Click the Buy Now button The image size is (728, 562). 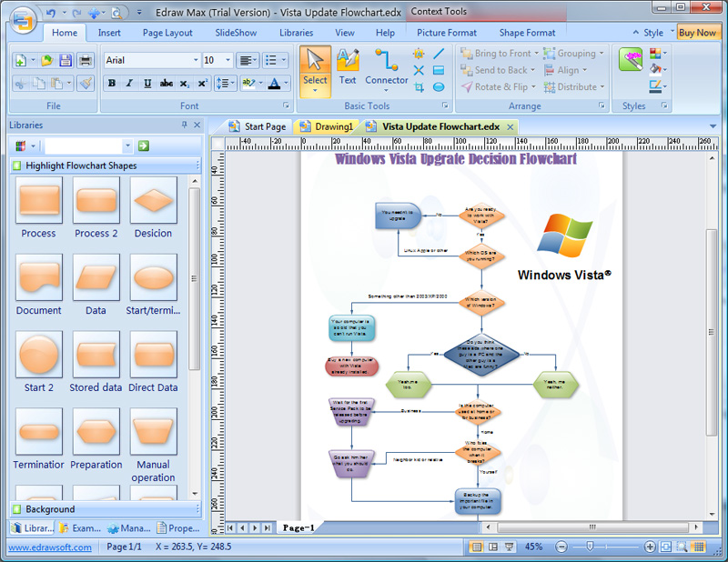pyautogui.click(x=697, y=31)
